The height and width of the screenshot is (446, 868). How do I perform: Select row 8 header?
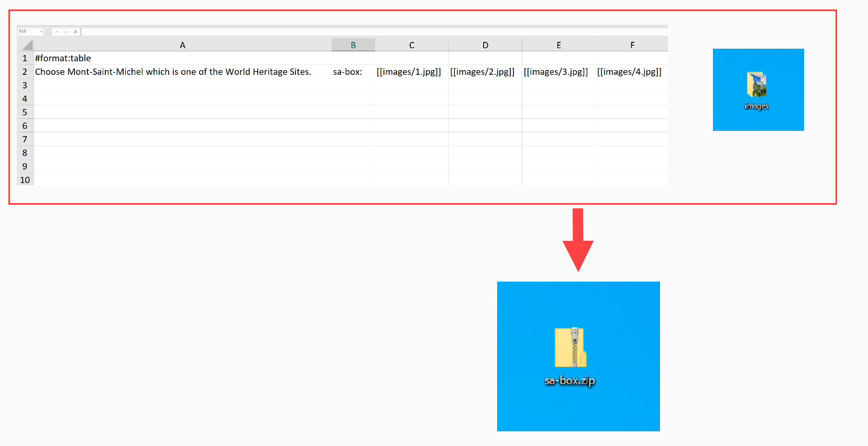point(25,153)
